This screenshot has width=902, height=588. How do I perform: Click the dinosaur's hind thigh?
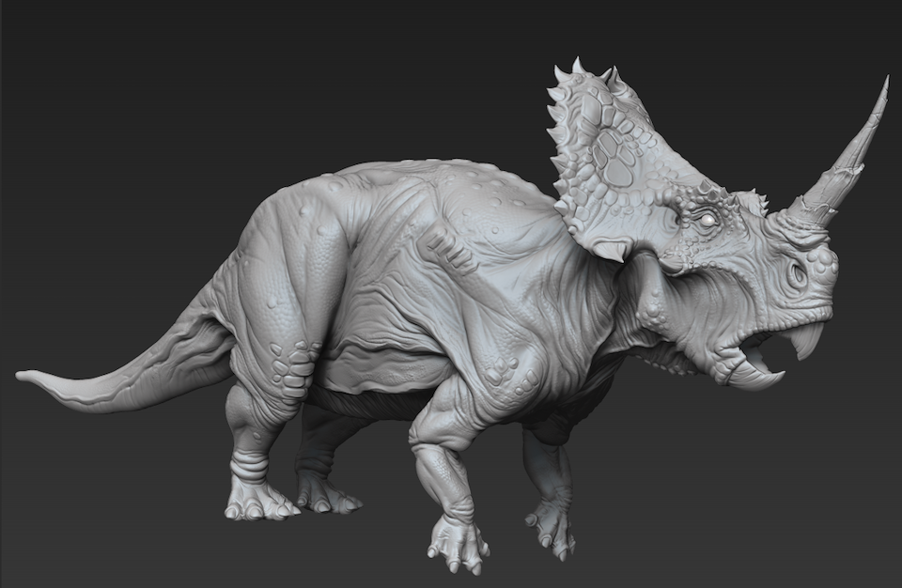coord(277,282)
